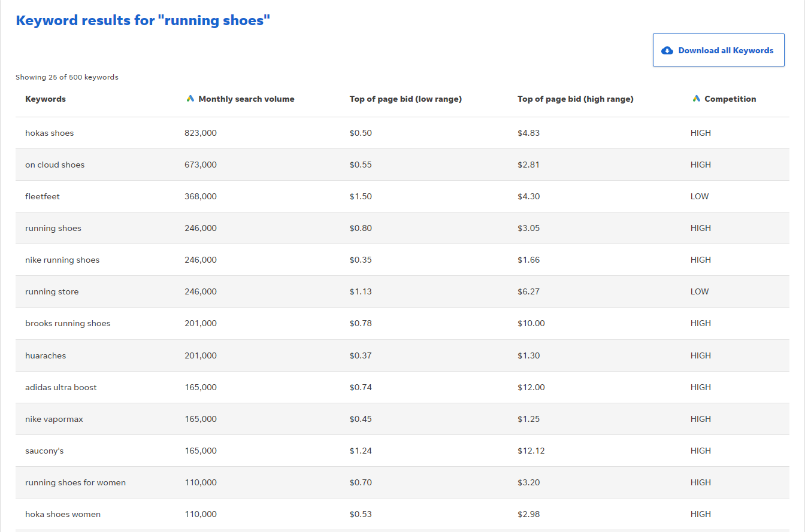The image size is (805, 532).
Task: Click the LOW competition value for running store
Action: pyautogui.click(x=699, y=291)
